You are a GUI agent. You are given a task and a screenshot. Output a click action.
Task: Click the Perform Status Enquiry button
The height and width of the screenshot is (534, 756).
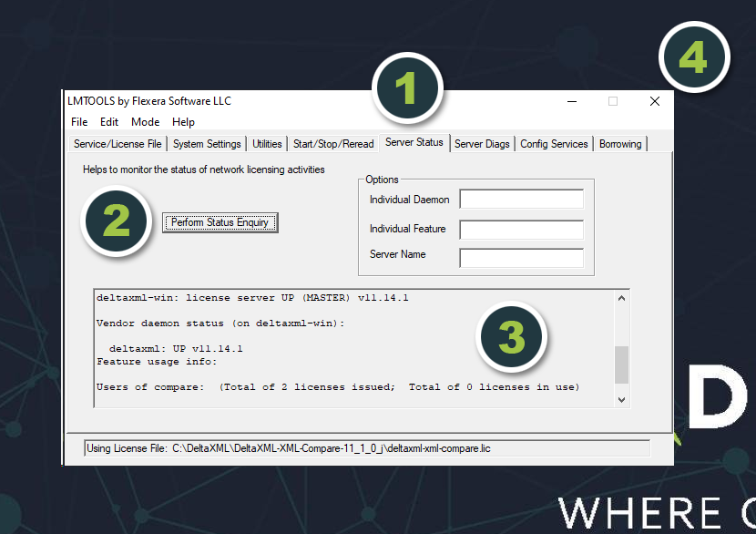tap(220, 222)
